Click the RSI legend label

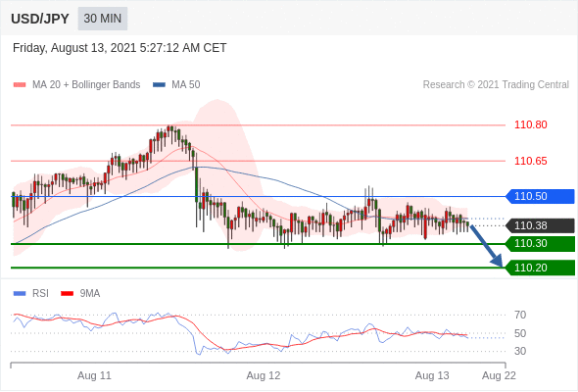pyautogui.click(x=40, y=294)
